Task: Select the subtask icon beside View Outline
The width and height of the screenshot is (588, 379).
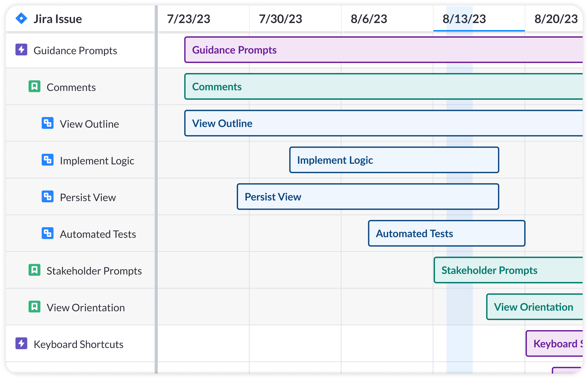Action: (47, 123)
